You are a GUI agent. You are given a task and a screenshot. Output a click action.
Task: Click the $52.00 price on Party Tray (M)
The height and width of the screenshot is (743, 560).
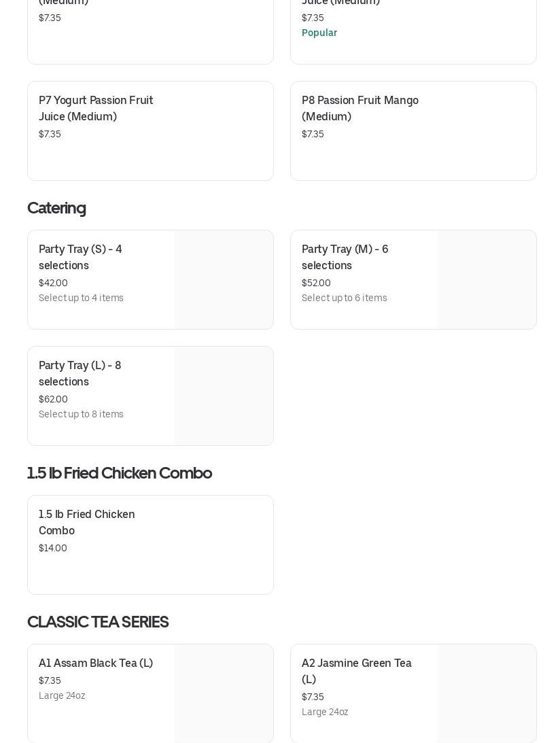[316, 283]
